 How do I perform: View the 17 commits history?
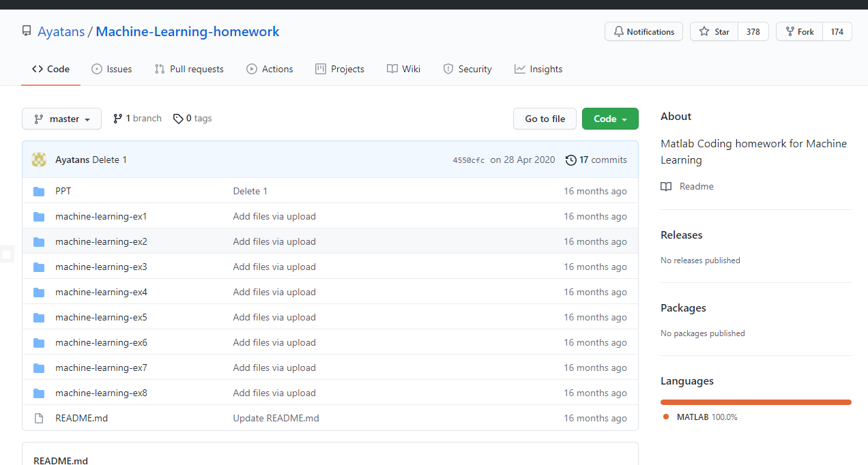[596, 160]
